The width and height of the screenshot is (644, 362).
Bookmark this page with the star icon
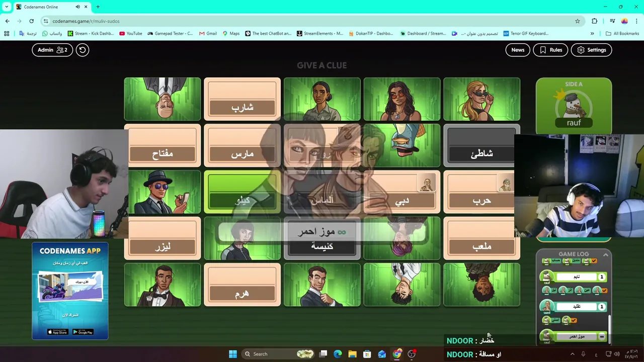click(578, 21)
